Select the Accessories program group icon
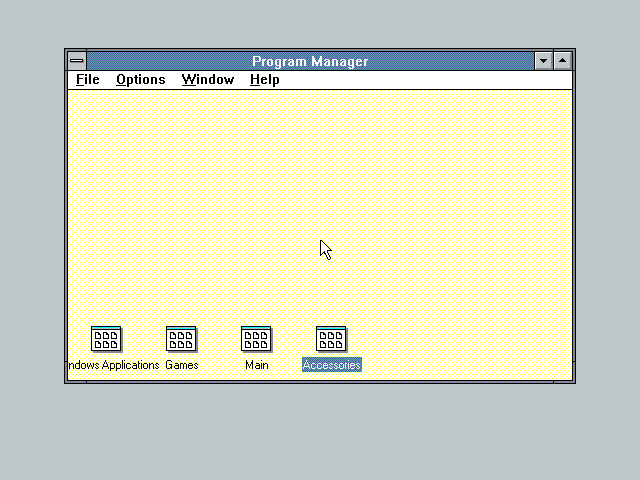The height and width of the screenshot is (480, 640). tap(331, 339)
